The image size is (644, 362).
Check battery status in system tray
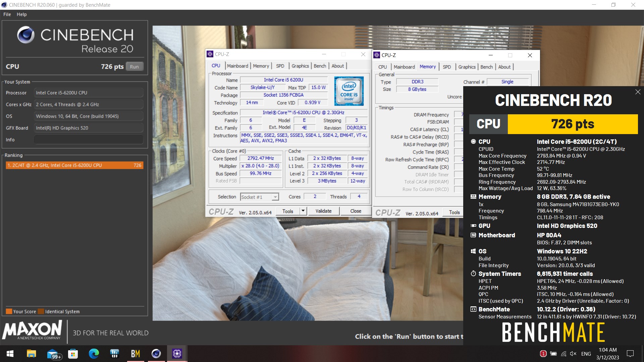[553, 354]
